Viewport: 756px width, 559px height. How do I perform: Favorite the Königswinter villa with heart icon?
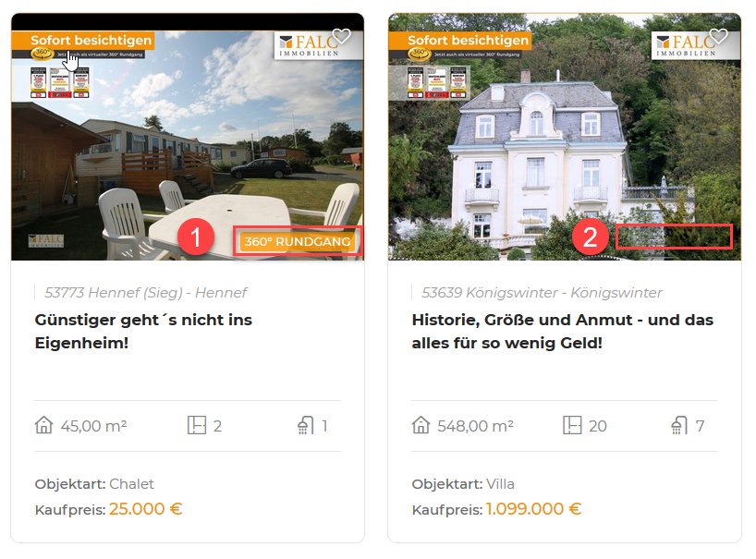[718, 36]
